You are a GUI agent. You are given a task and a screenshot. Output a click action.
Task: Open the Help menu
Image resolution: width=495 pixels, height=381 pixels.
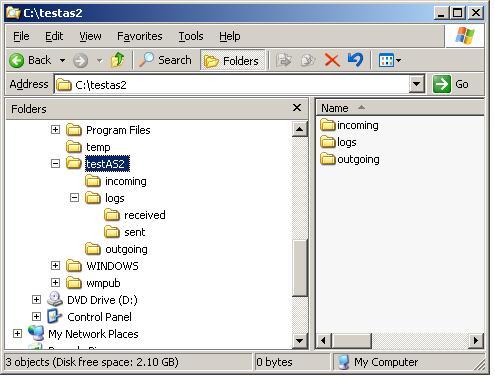[230, 36]
